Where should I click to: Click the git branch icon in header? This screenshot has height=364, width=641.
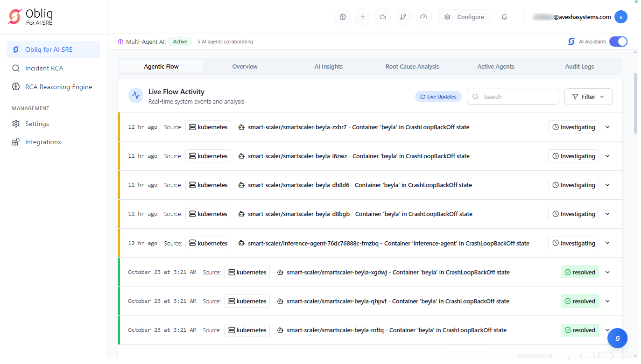(x=403, y=17)
